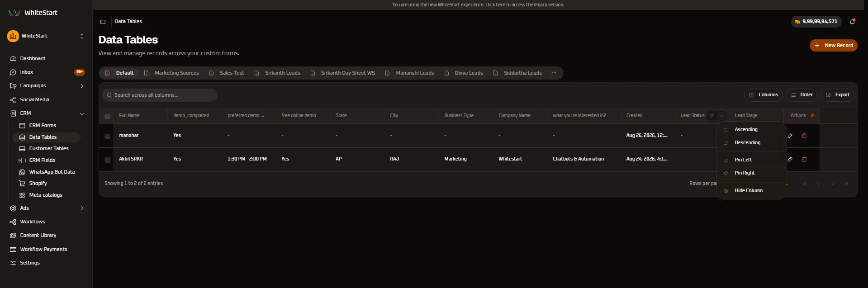Screen dimensions: 868x288
Task: Open Settings in the sidebar
Action: (30, 263)
